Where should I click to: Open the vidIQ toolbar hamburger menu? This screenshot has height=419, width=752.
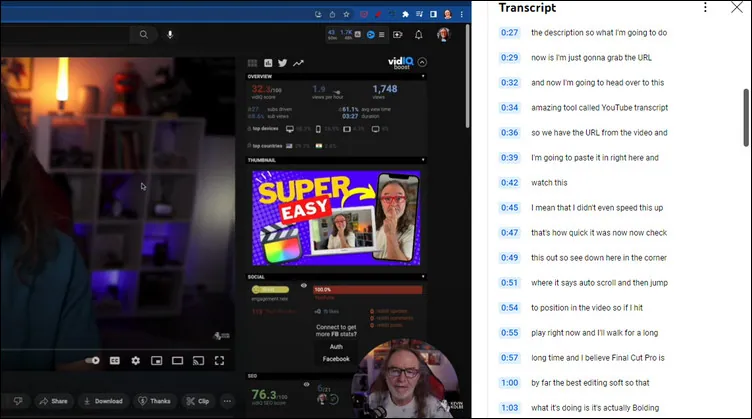[382, 35]
